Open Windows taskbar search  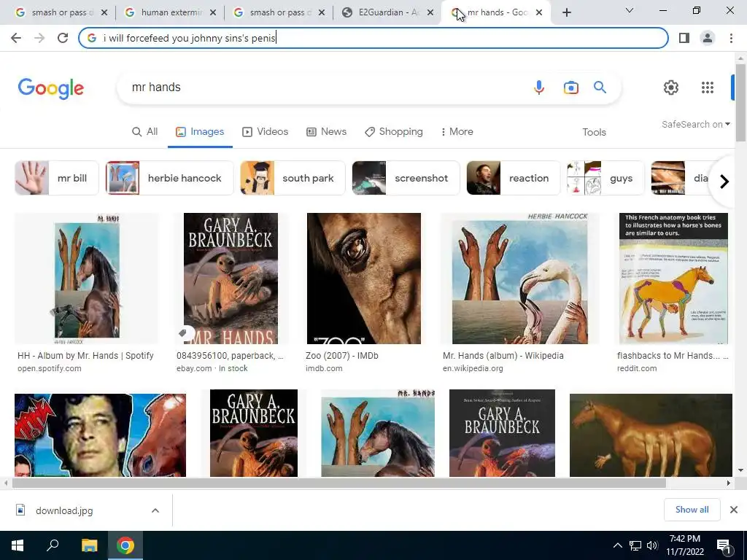(x=53, y=545)
